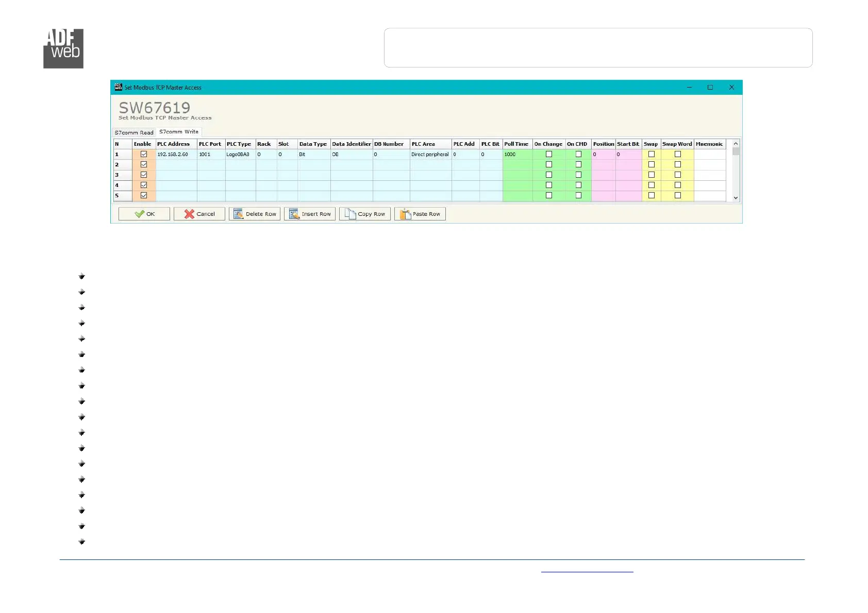
Task: Click Data Type cell Bit
Action: [314, 155]
